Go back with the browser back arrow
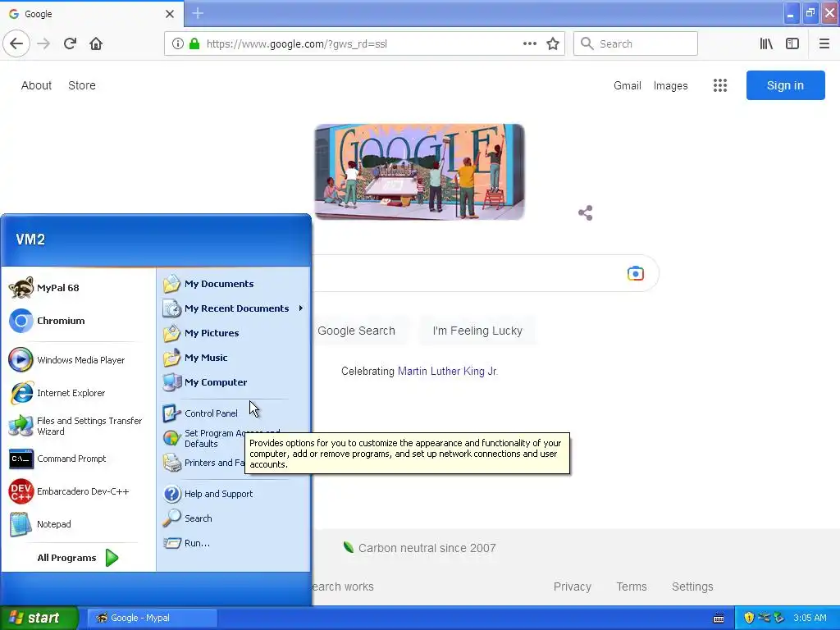Image resolution: width=840 pixels, height=630 pixels. [16, 43]
